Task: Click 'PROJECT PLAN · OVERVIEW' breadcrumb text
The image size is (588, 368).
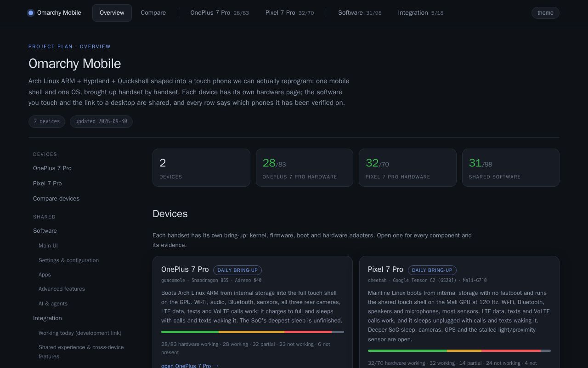Action: point(69,46)
